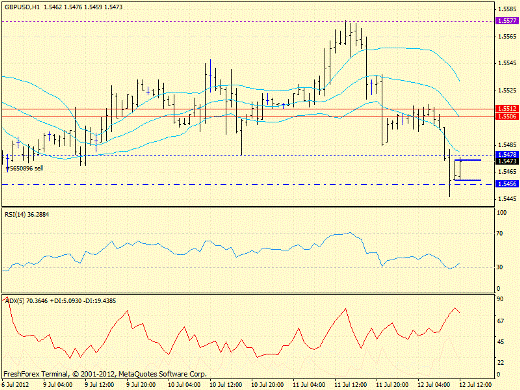Viewport: 520px width, 390px height.
Task: Click the 11 Jul 20:00 time label
Action: 392,384
